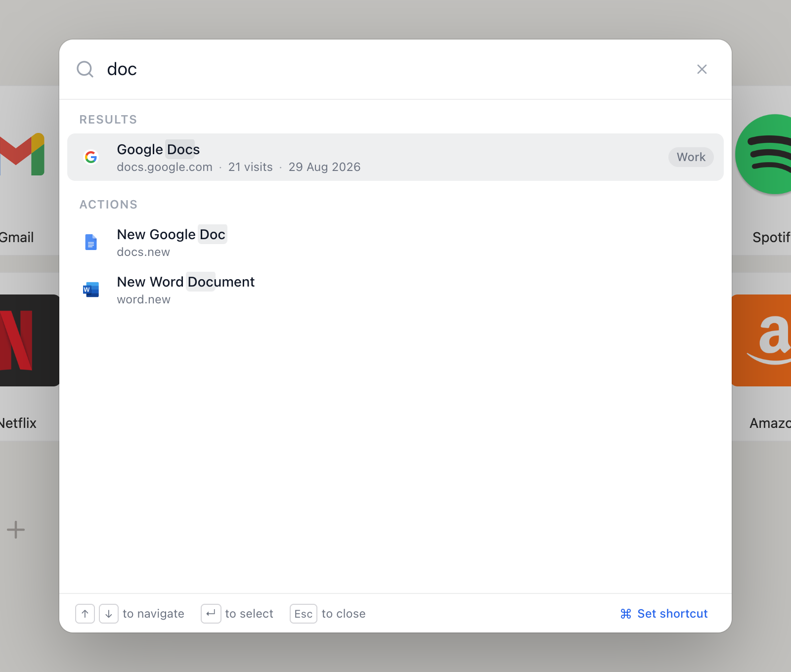Select the New Google Doc action
This screenshot has width=791, height=672.
coord(395,242)
